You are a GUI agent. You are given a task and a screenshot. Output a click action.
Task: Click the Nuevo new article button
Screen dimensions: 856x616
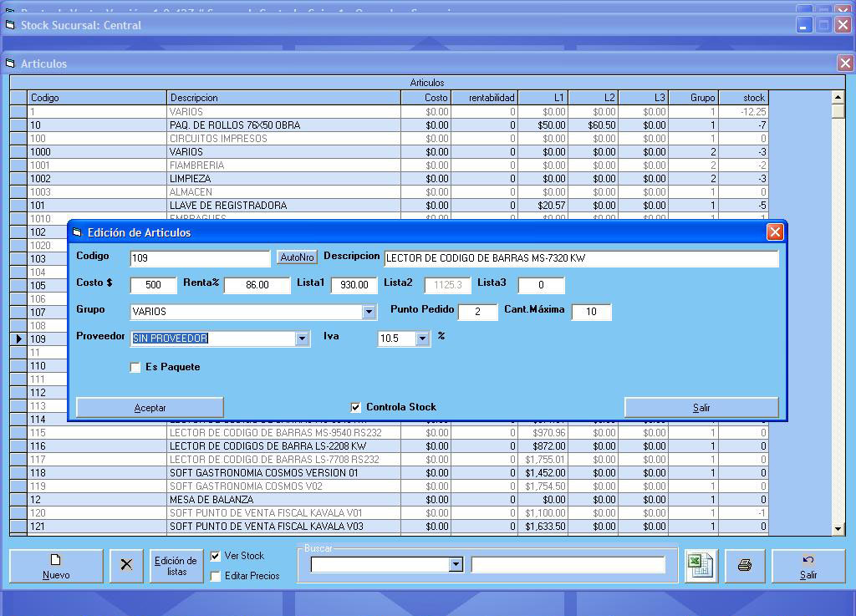click(x=56, y=566)
